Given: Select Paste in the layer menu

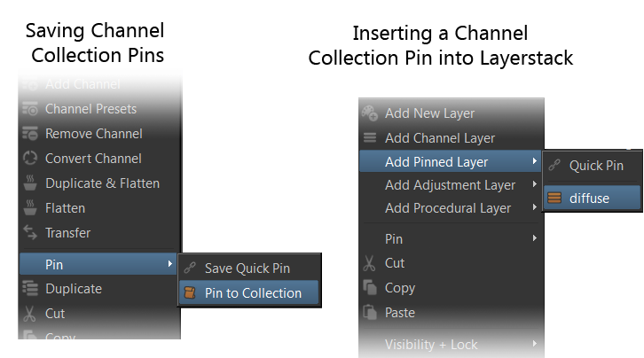Looking at the screenshot, I should pos(400,313).
